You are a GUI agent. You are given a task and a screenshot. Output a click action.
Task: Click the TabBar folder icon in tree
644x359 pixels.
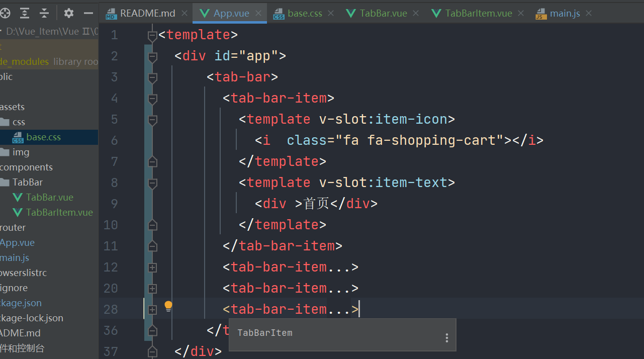click(5, 183)
